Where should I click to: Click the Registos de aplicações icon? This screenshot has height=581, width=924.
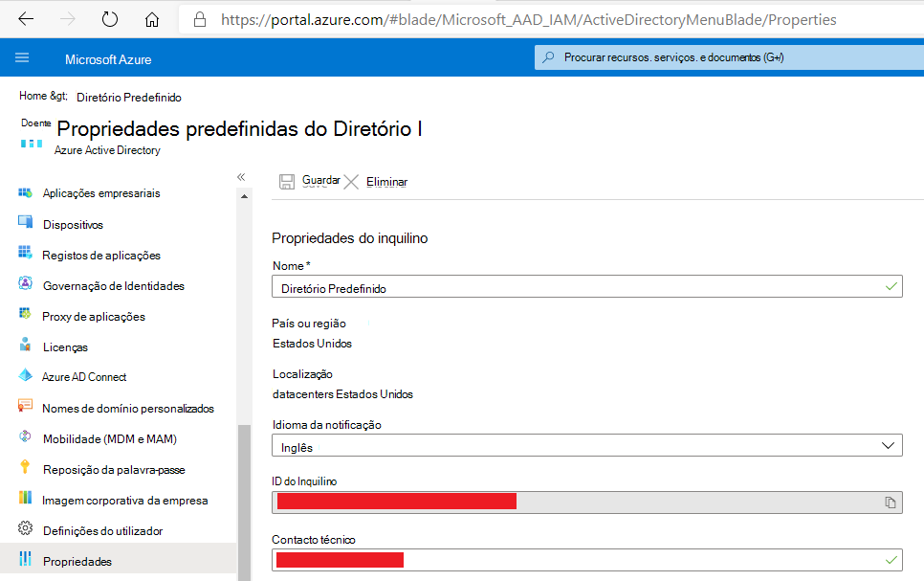(x=25, y=253)
